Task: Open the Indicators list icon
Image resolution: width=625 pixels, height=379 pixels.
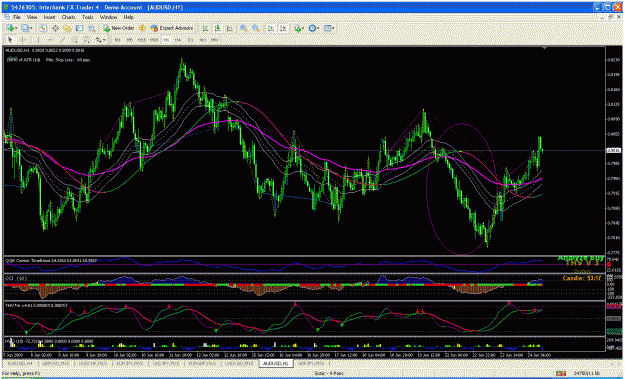Action: 297,28
